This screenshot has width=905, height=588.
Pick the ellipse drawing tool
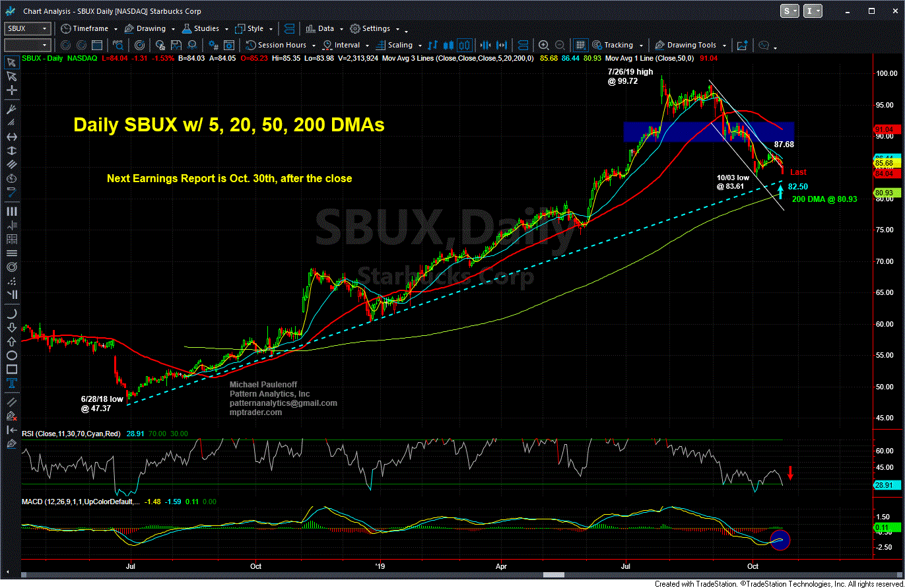coord(11,356)
